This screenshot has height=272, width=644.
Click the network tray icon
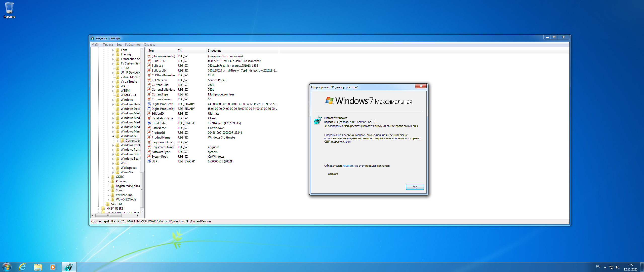611,267
